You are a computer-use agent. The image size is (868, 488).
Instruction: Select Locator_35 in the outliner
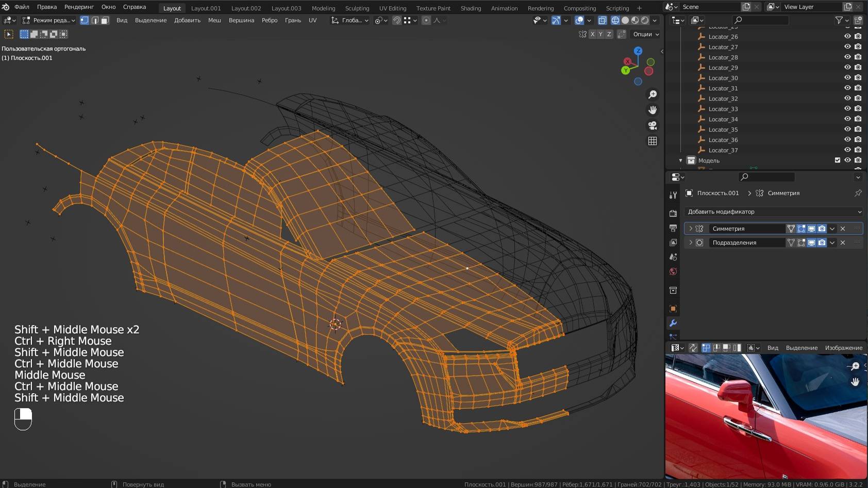coord(723,129)
